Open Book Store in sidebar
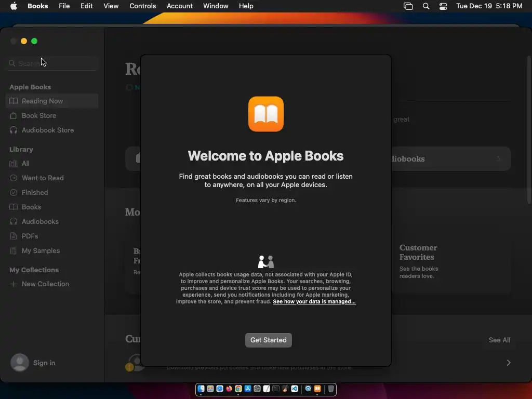532x399 pixels. pos(52,115)
